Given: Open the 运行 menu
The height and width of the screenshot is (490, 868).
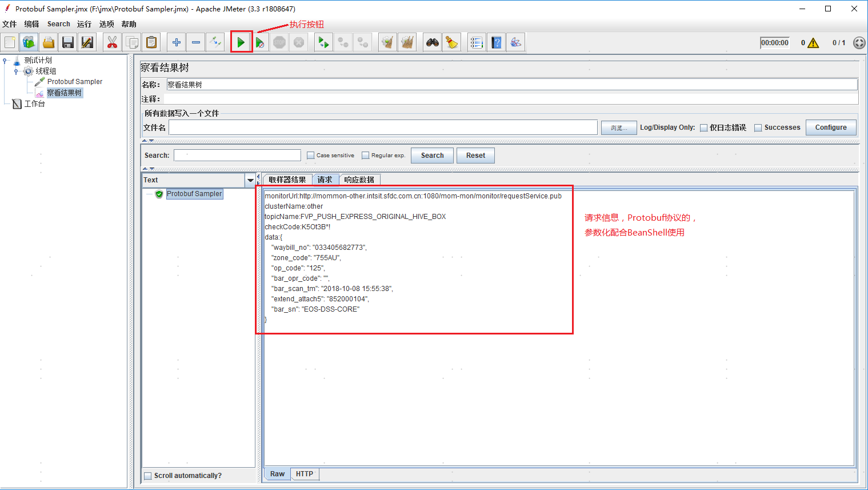Looking at the screenshot, I should coord(83,23).
